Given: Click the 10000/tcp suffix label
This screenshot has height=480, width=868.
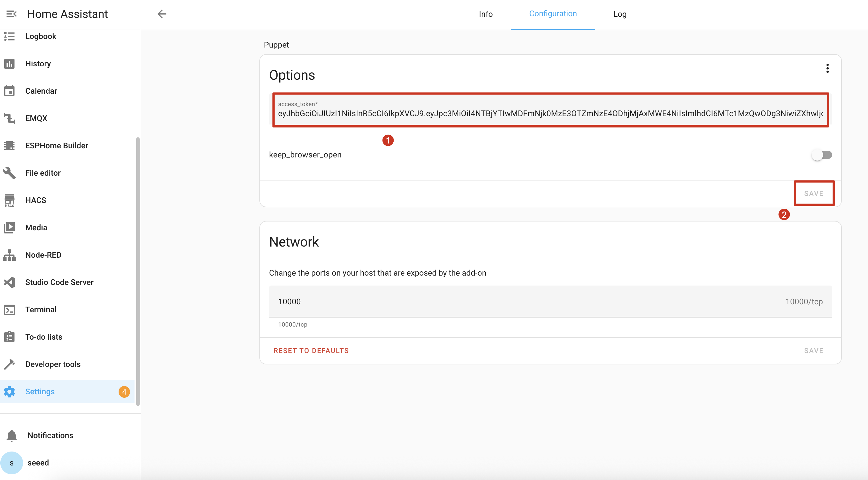Looking at the screenshot, I should pos(804,301).
